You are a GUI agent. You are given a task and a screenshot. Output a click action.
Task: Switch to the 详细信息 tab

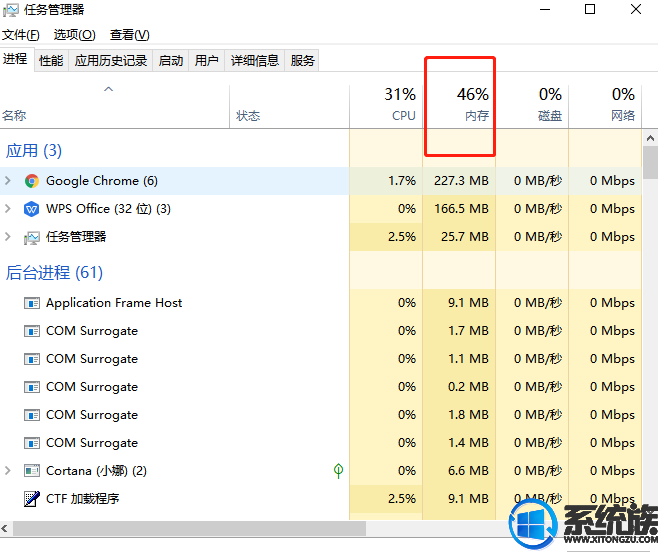point(254,60)
